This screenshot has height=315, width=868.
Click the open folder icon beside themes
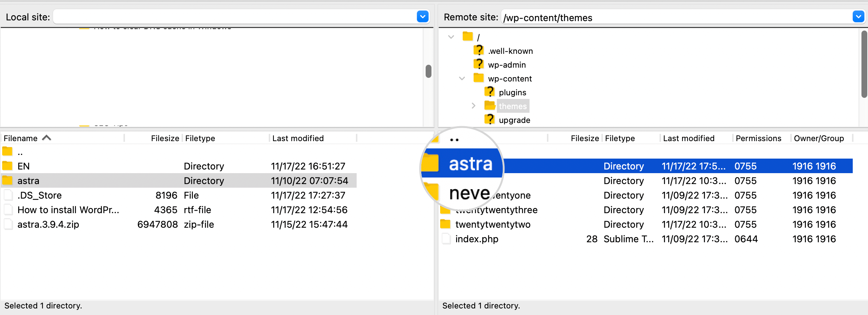[x=490, y=105]
